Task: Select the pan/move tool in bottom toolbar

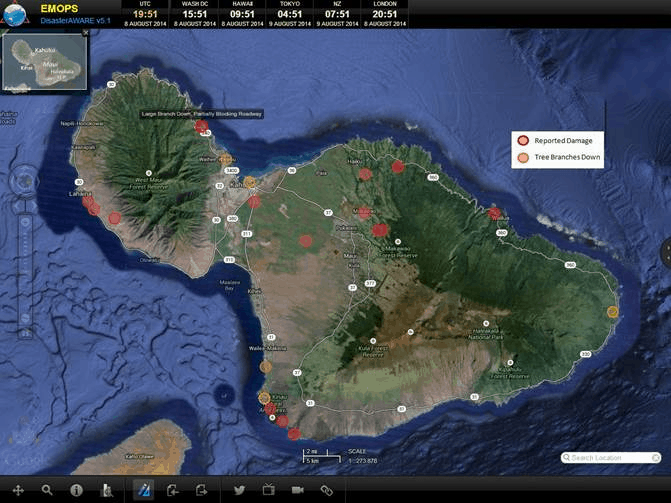Action: pyautogui.click(x=18, y=490)
